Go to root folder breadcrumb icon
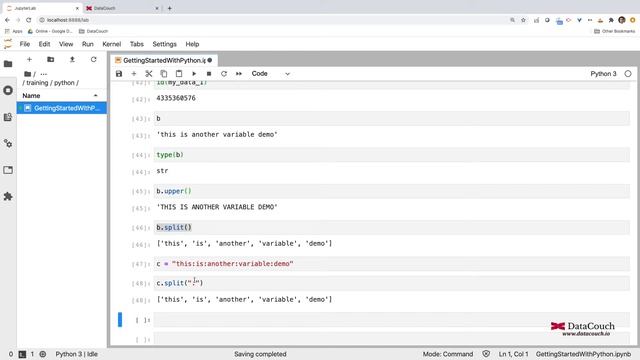 click(x=27, y=74)
